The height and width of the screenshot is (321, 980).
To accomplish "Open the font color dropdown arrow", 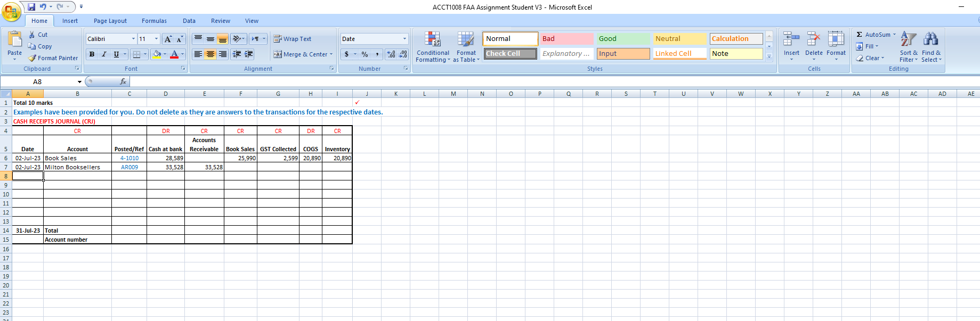I will click(182, 54).
